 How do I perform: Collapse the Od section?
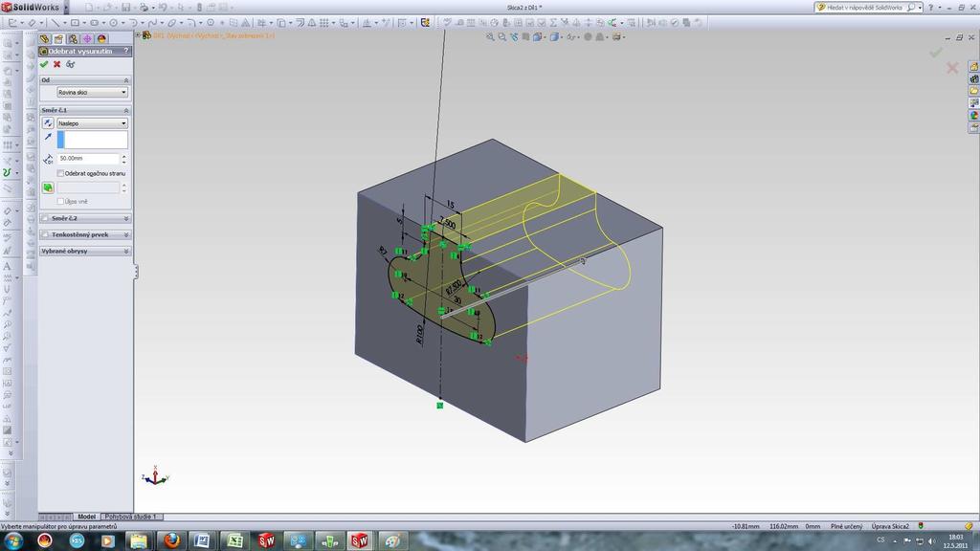125,80
